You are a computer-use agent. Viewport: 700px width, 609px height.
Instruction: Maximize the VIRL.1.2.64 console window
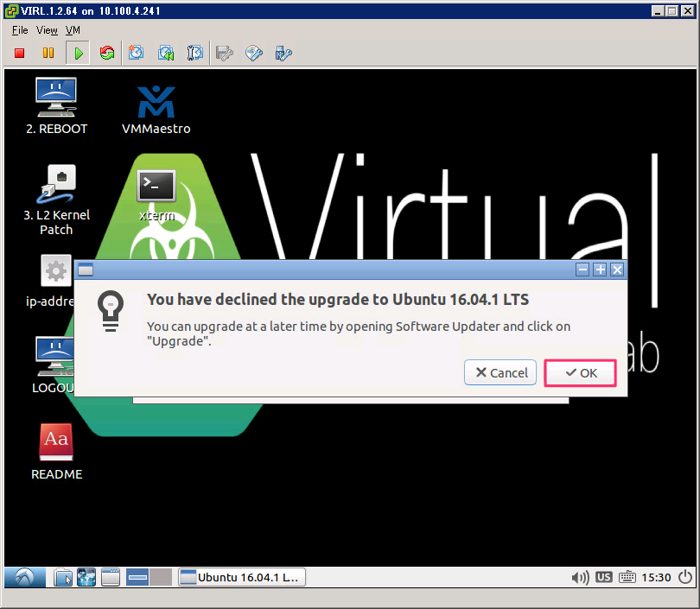671,11
